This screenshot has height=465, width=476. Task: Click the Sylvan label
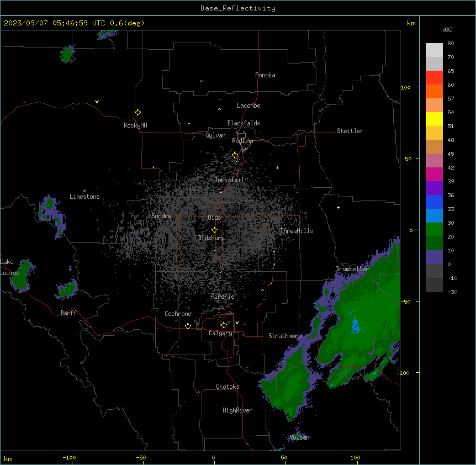point(215,135)
